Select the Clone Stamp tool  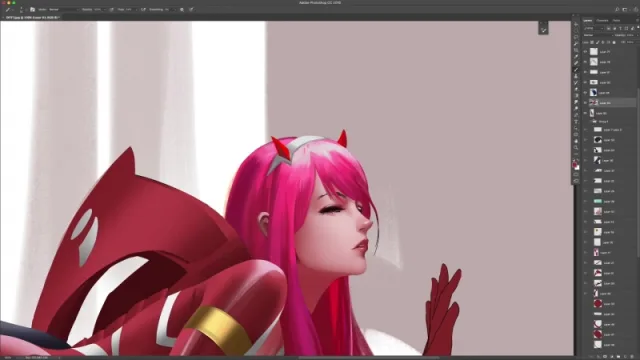coord(576,76)
